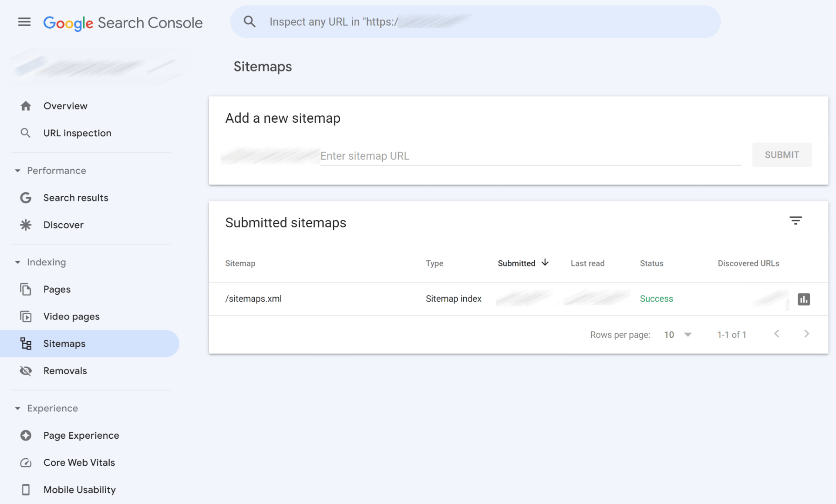Go to previous page of sitemaps
Screen dimensions: 836x504
tap(777, 334)
